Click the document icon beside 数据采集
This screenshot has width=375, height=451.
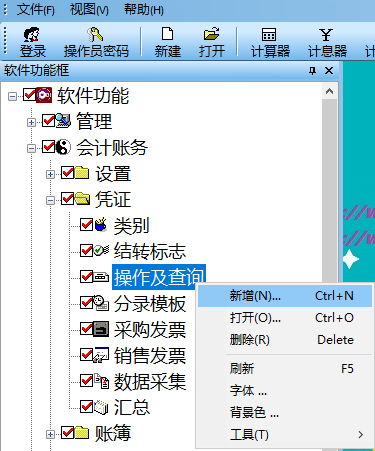coord(101,381)
